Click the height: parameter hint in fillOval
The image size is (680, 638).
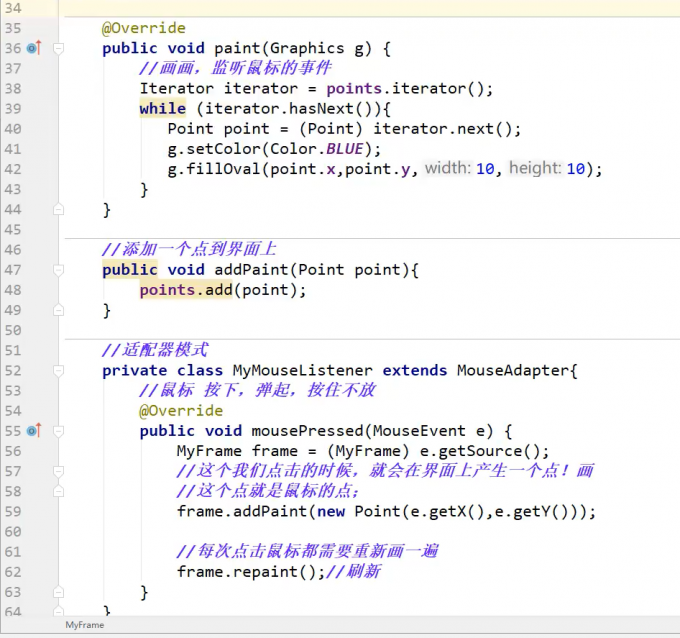534,169
